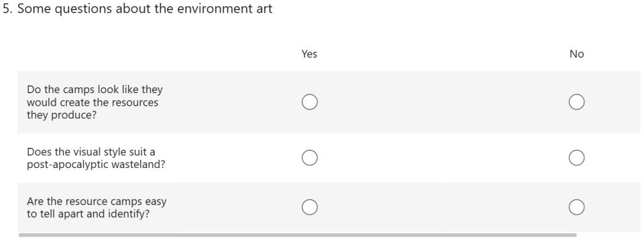The height and width of the screenshot is (241, 644).
Task: Click 'to tell apart and identify?' text line
Action: 88,214
